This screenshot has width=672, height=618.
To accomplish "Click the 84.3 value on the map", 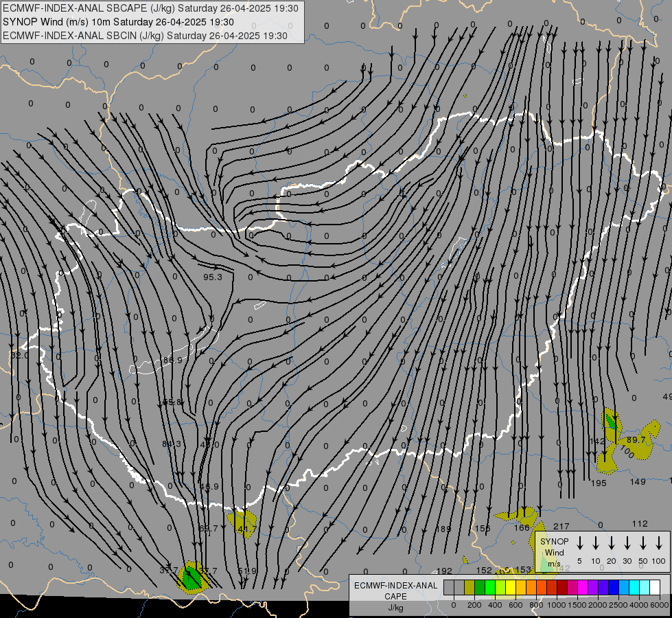I will click(172, 444).
